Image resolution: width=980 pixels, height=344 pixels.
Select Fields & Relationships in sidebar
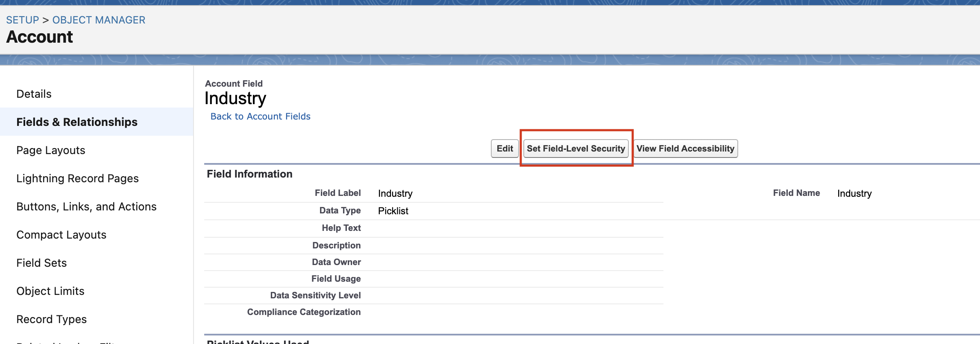pos(77,122)
